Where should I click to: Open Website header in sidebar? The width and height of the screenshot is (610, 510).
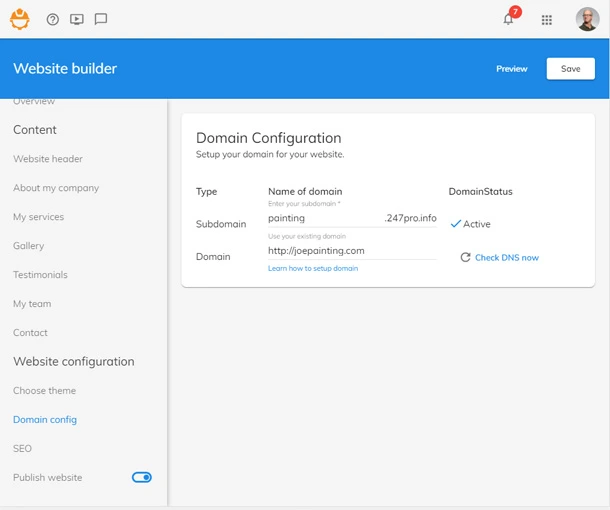[x=48, y=159]
